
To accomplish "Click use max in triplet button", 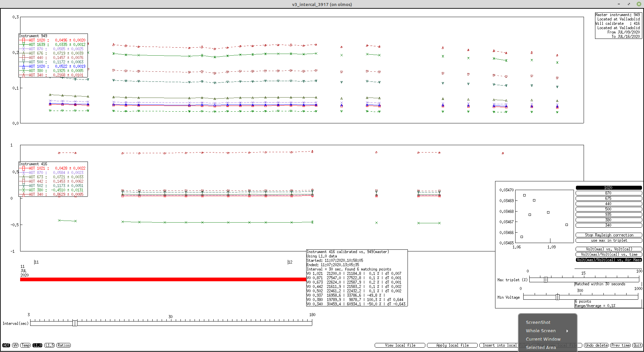I will (609, 240).
